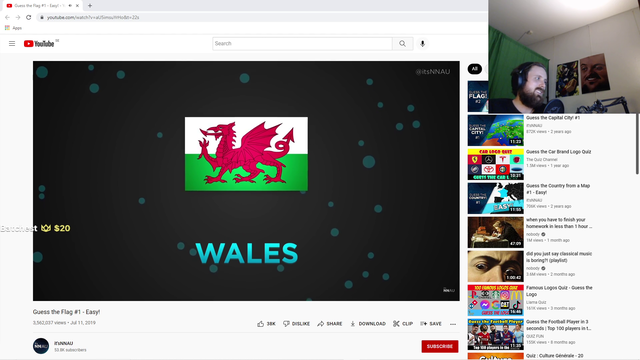Subscribe to the itsNNAU channel
The image size is (640, 360).
(x=440, y=346)
